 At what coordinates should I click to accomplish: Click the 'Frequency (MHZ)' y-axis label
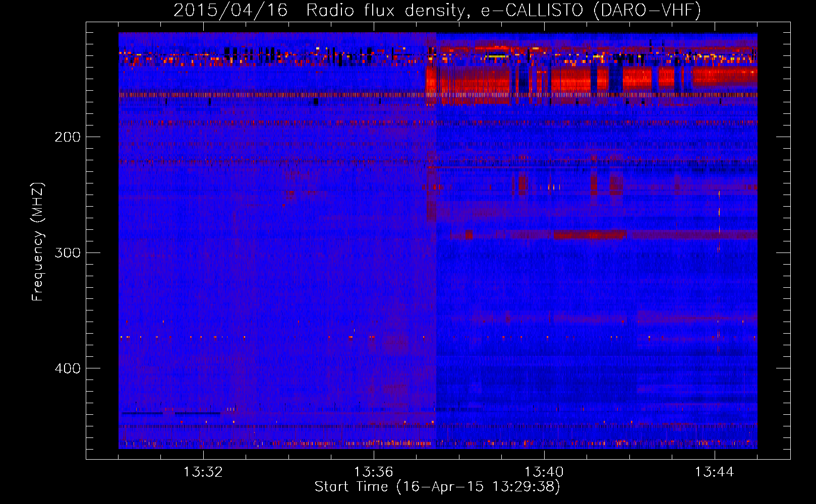[38, 242]
